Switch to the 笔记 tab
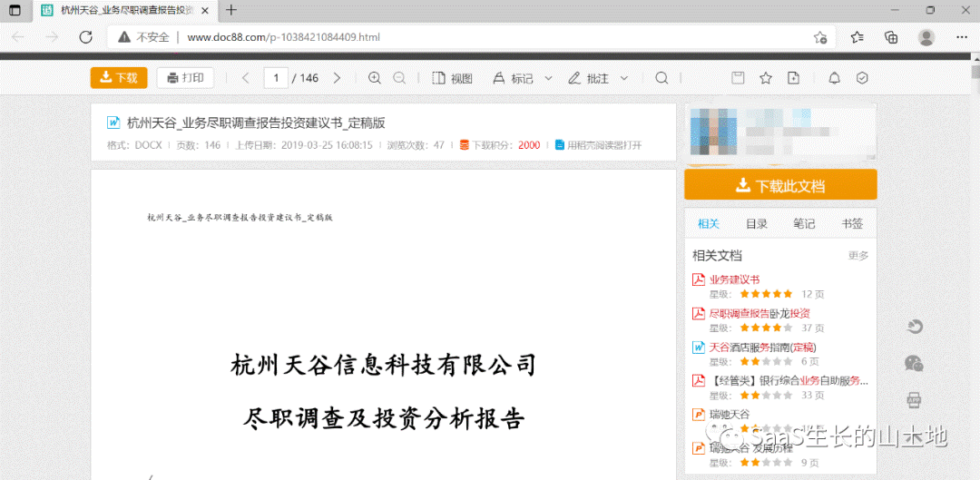980x480 pixels. (x=804, y=224)
